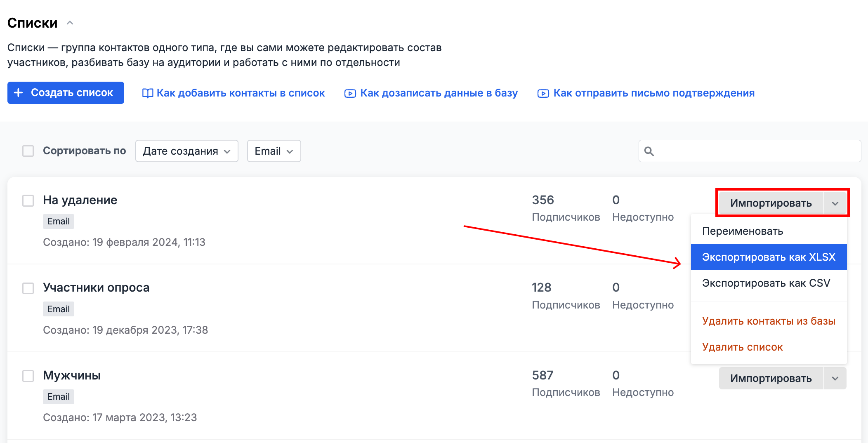Viewport: 868px width, 443px height.
Task: Select "Удалить контакты из базы" option
Action: [769, 321]
